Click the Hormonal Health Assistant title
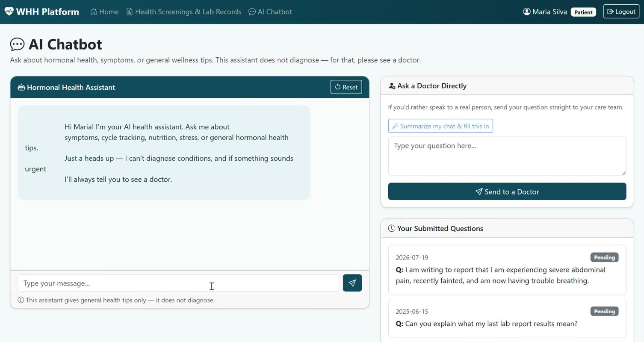 [x=71, y=87]
